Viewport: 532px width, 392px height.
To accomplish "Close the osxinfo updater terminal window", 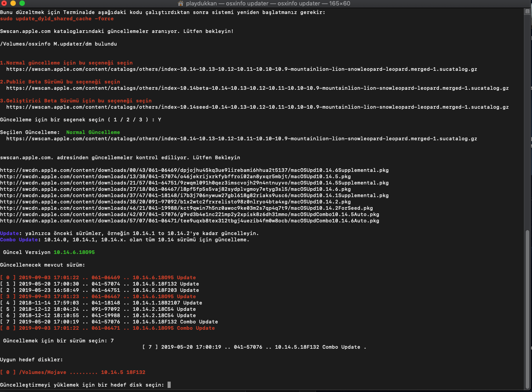I will point(6,4).
